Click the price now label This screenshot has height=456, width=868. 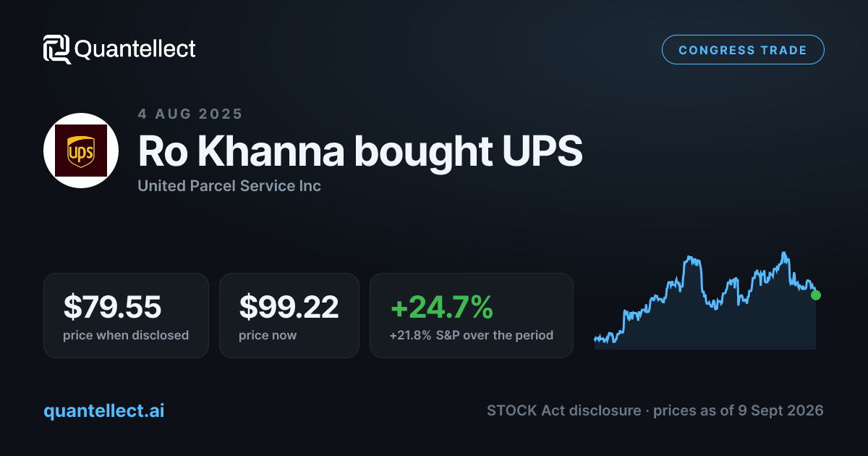(268, 335)
